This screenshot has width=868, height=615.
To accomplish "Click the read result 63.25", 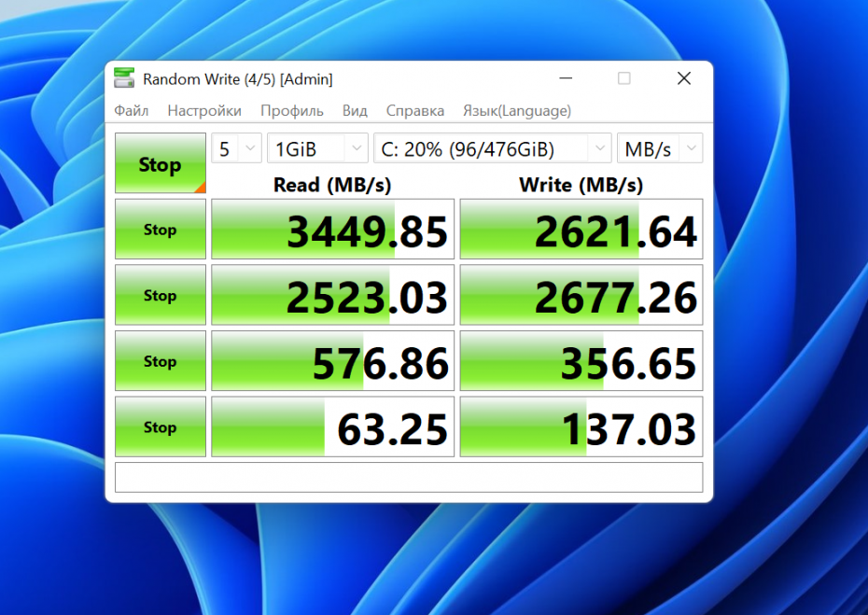I will click(x=332, y=426).
